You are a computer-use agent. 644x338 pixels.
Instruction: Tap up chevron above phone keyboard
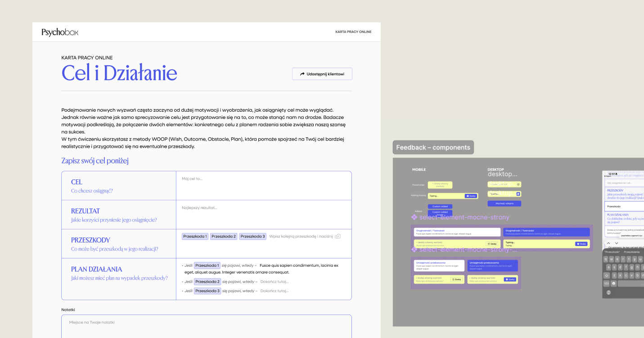[608, 243]
